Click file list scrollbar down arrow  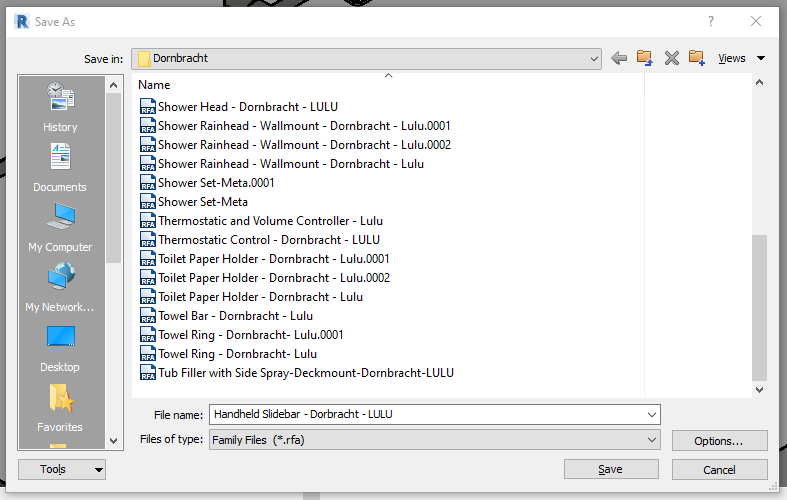[759, 390]
